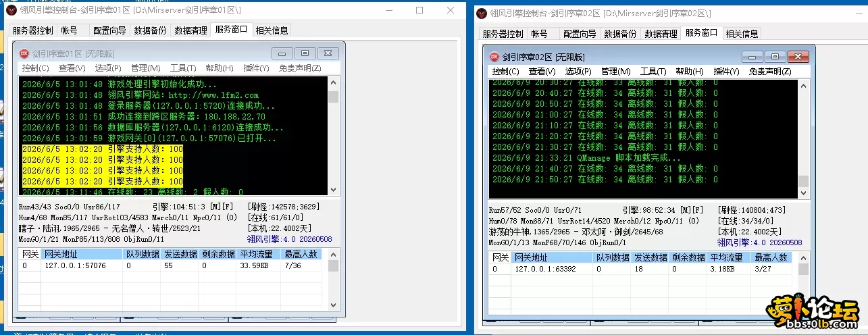Viewport: 868px width, 335px height.
Task: Select 数据备份 tab in 01区 console
Action: click(150, 30)
